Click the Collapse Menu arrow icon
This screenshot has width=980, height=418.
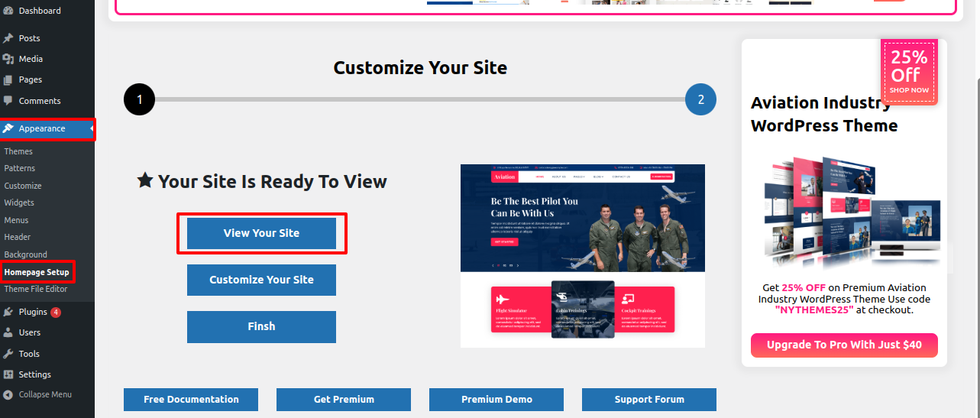pyautogui.click(x=8, y=394)
